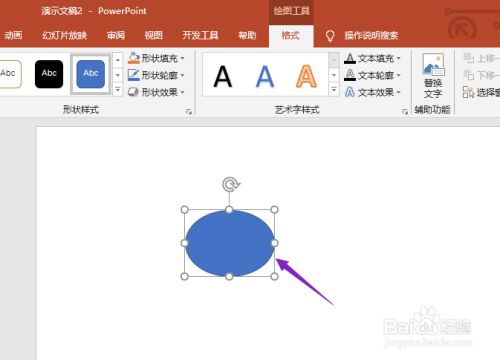This screenshot has height=360, width=500.
Task: Click the 上移 bring forward button
Action: 481,58
